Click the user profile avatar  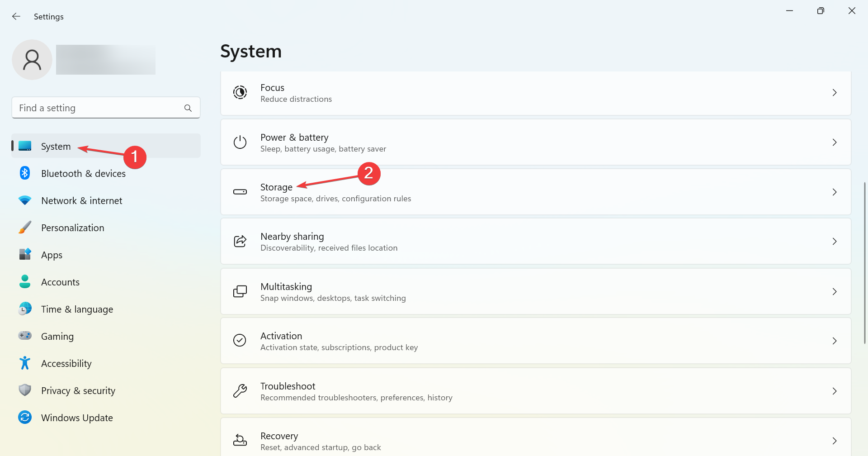pyautogui.click(x=32, y=60)
